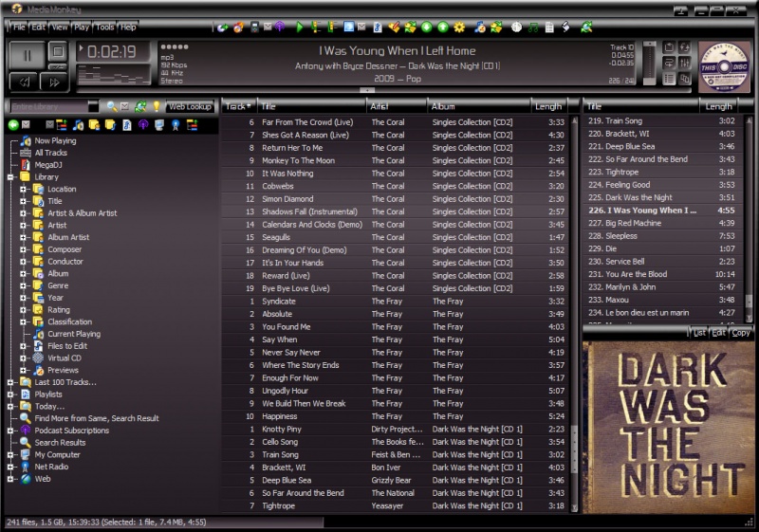The width and height of the screenshot is (759, 532).
Task: Click the blue net radio tower icon in tree toolbar
Action: (x=176, y=125)
